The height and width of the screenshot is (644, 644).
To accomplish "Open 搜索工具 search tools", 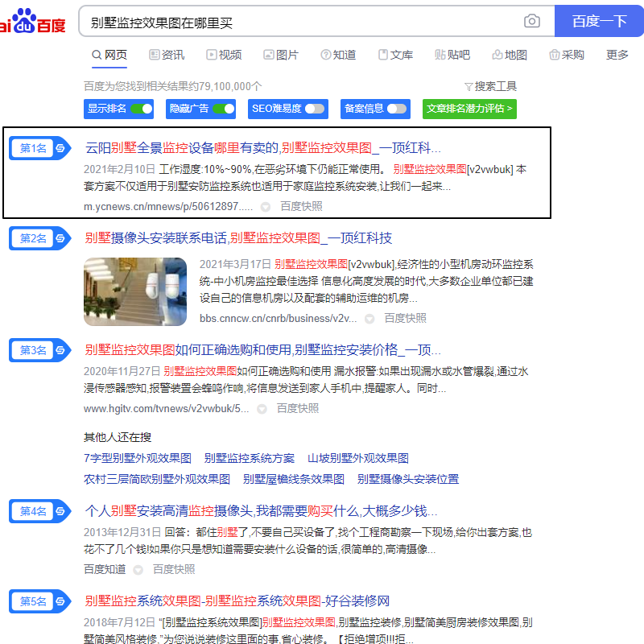I will (x=490, y=86).
